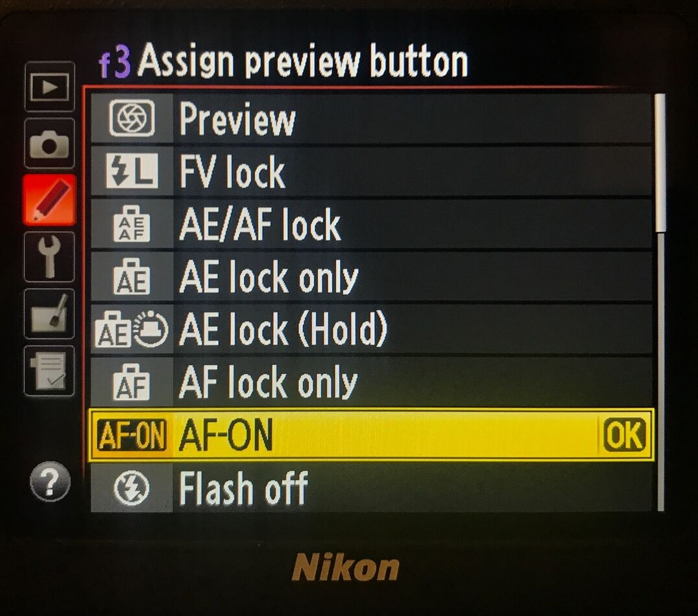The image size is (698, 616).
Task: Confirm selection with the OK button
Action: click(x=625, y=435)
